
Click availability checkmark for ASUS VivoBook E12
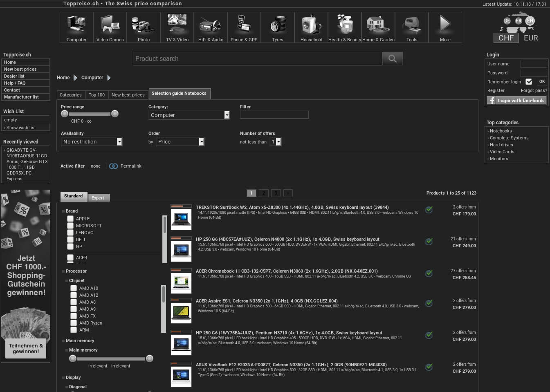(429, 367)
